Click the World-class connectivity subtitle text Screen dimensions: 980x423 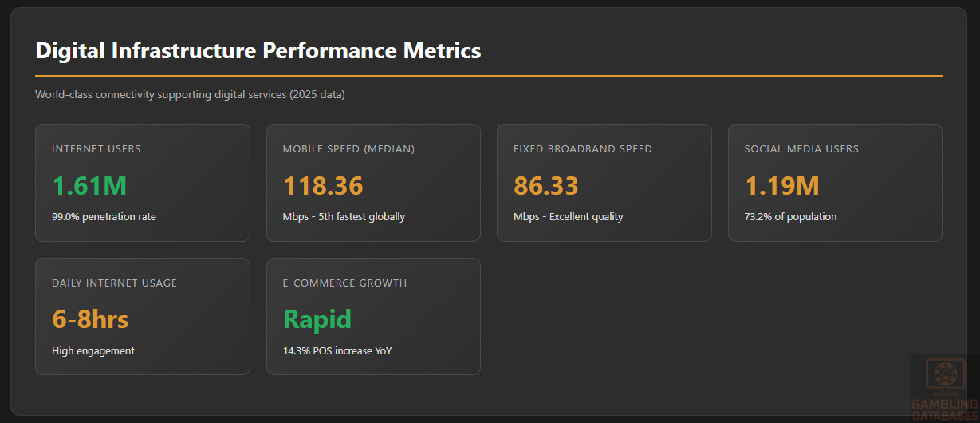click(190, 95)
